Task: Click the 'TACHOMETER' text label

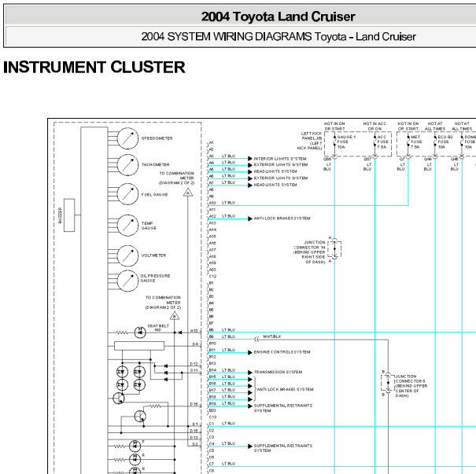Action: point(156,164)
